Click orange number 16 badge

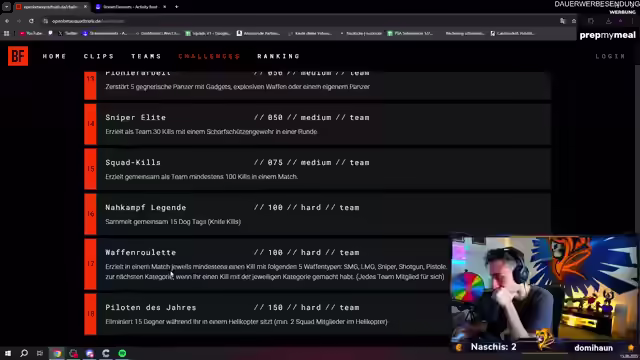(91, 214)
